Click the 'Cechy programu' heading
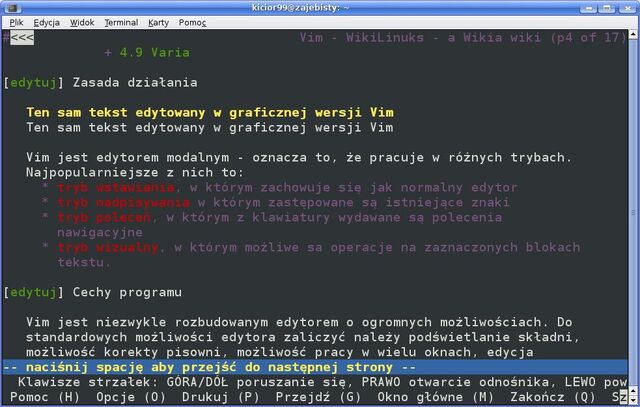This screenshot has width=640, height=407. coord(127,292)
